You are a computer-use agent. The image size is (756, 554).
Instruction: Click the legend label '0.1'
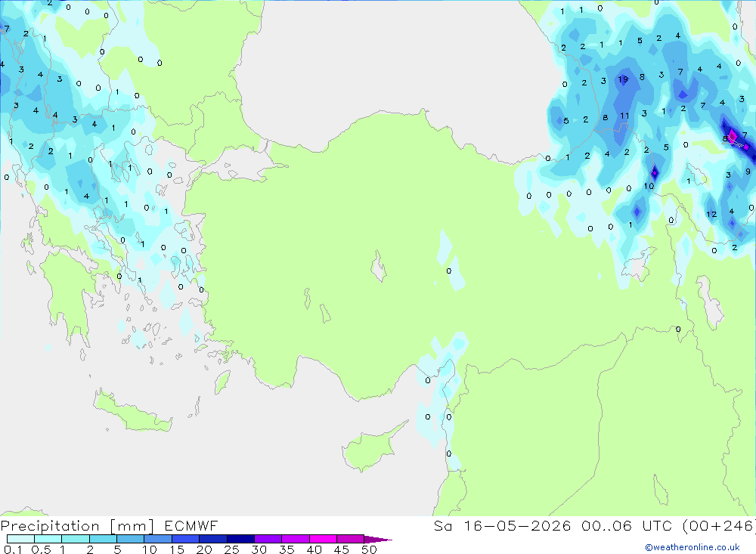(13, 549)
